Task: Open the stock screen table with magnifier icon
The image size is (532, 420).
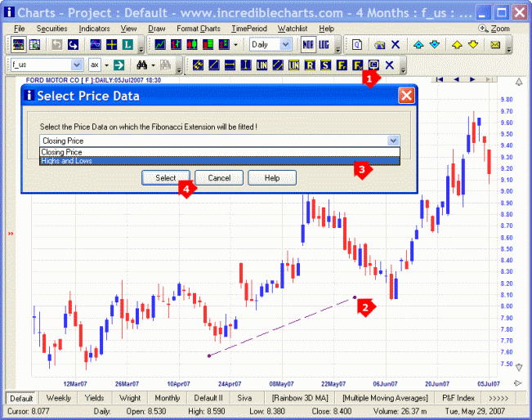Action: coord(34,44)
